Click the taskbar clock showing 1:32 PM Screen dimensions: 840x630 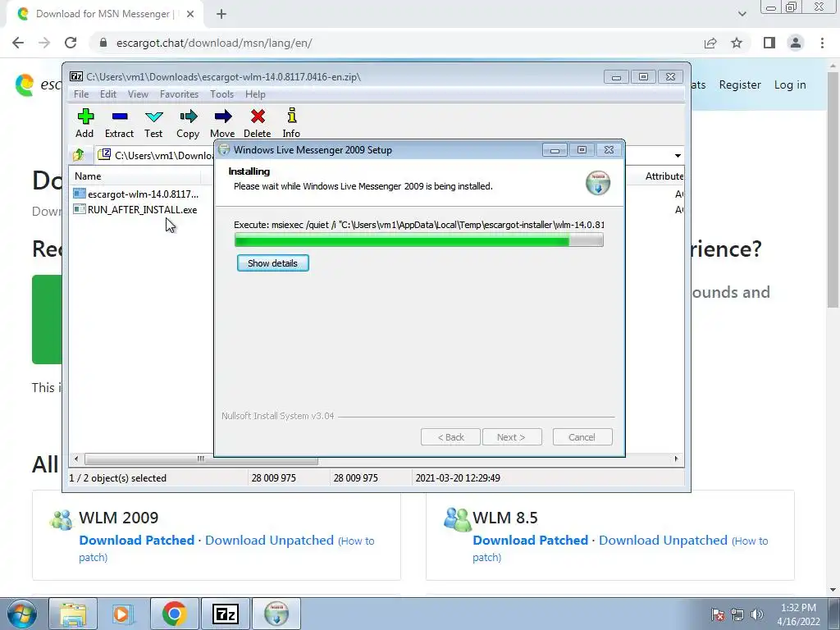pos(798,614)
